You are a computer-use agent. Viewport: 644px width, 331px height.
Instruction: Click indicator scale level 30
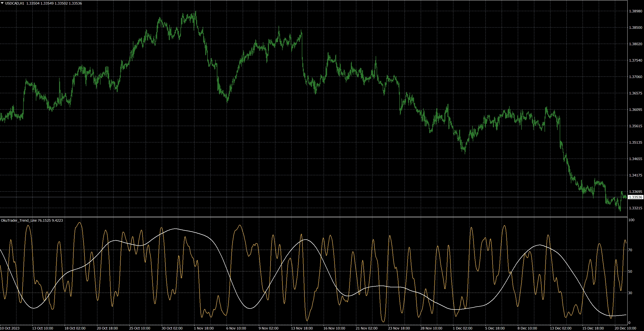click(x=630, y=293)
